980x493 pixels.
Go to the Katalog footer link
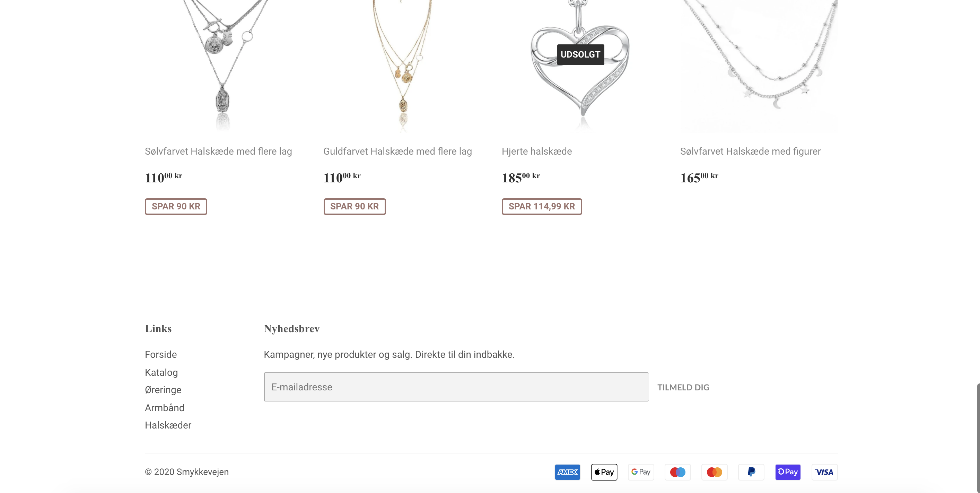[161, 372]
